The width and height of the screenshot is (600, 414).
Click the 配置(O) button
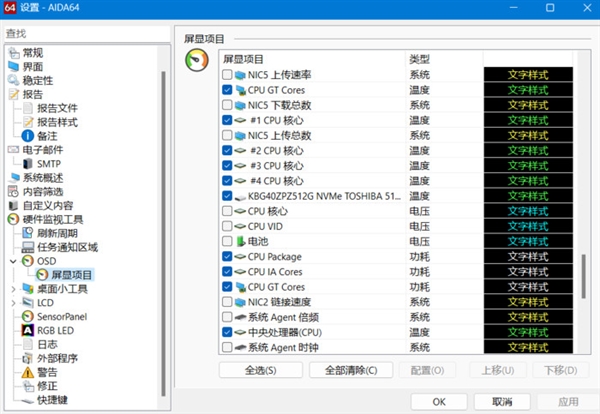(427, 370)
